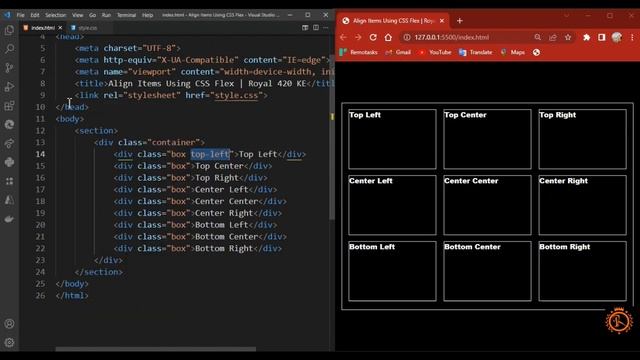Image resolution: width=640 pixels, height=360 pixels.
Task: Close the Align Items browser tab
Action: coord(442,20)
